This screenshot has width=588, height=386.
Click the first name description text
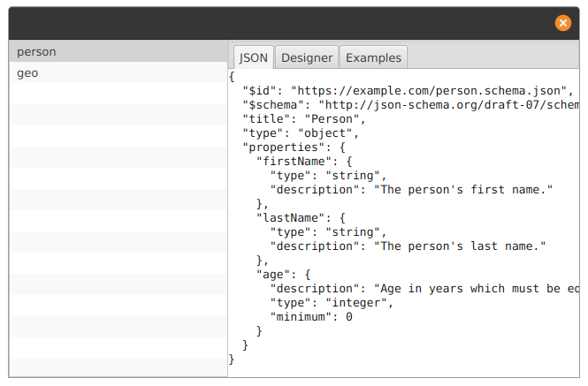463,190
